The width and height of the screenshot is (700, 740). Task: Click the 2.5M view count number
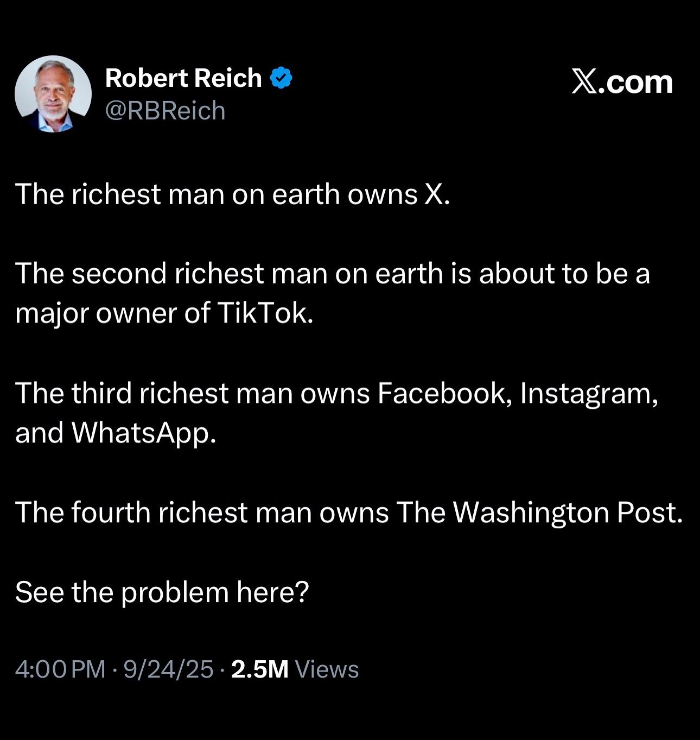point(259,669)
